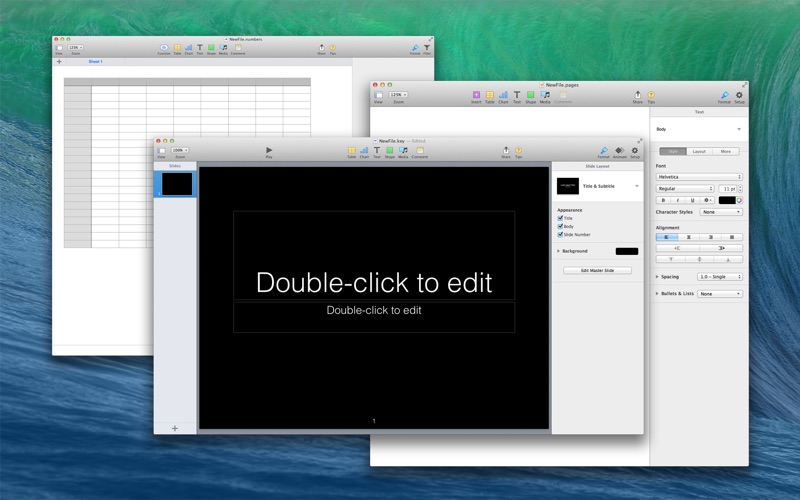
Task: Toggle Italic formatting in Pages
Action: (678, 201)
